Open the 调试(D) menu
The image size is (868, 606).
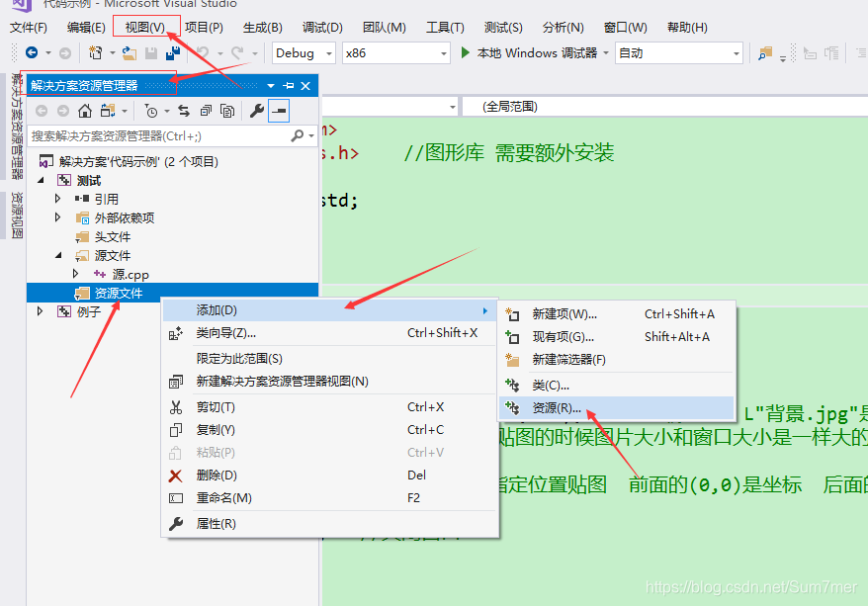(x=322, y=27)
